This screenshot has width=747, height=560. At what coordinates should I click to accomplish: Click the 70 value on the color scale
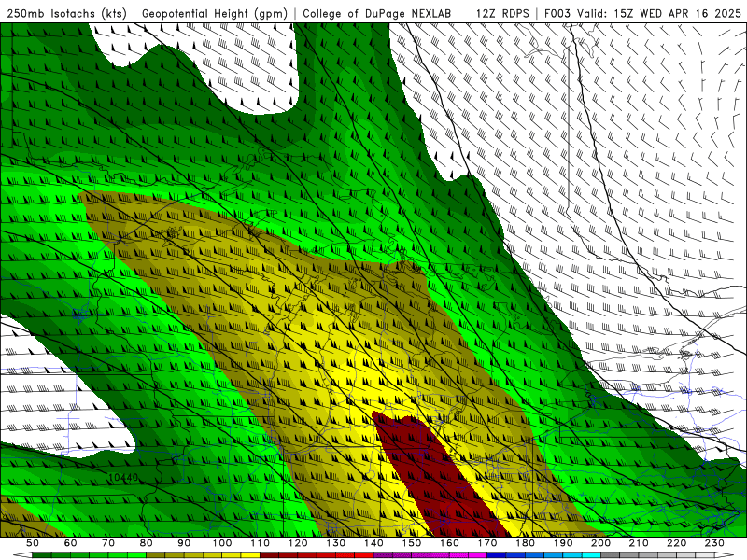point(108,543)
